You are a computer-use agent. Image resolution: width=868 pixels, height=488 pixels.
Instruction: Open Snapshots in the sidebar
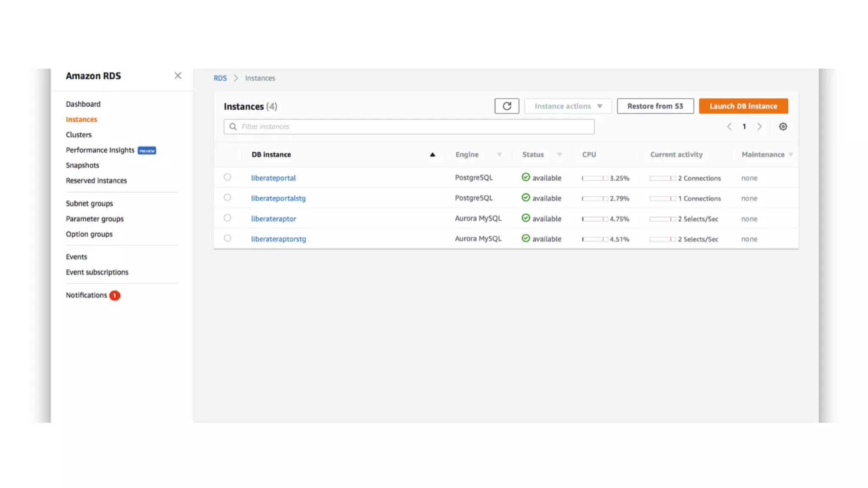[82, 165]
